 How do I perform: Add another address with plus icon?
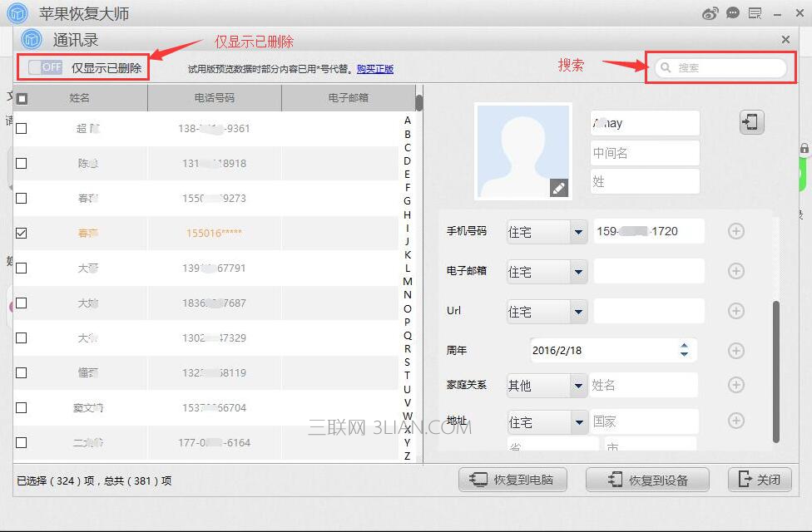735,421
